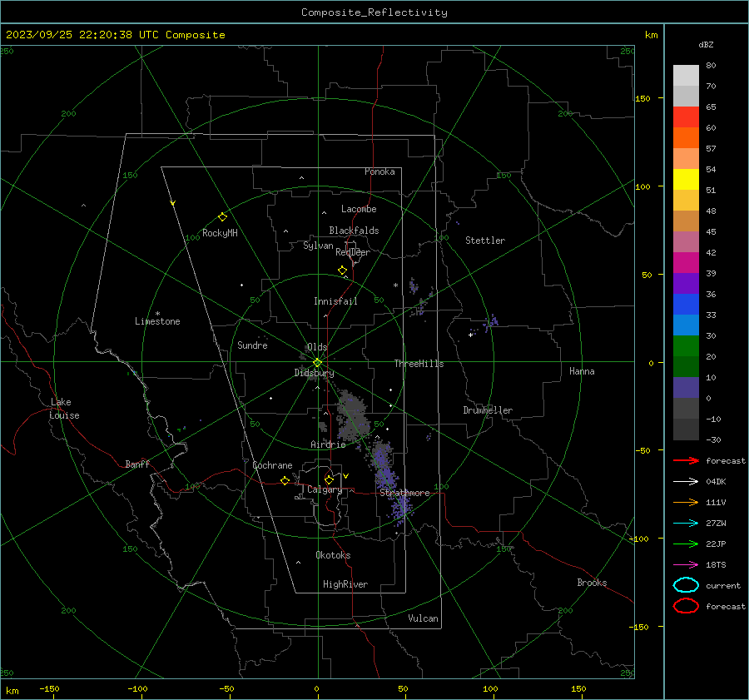Pick the magenta swatch in dBZ scale
This screenshot has width=749, height=700.
[686, 262]
